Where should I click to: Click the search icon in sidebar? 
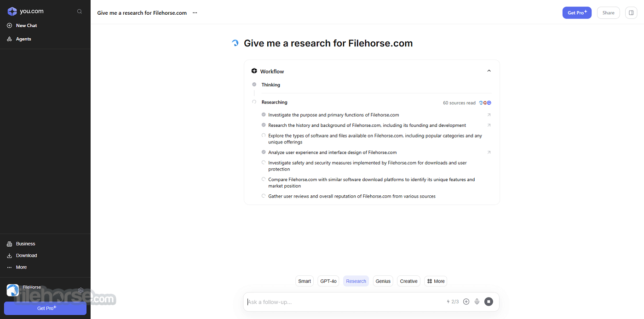(80, 11)
